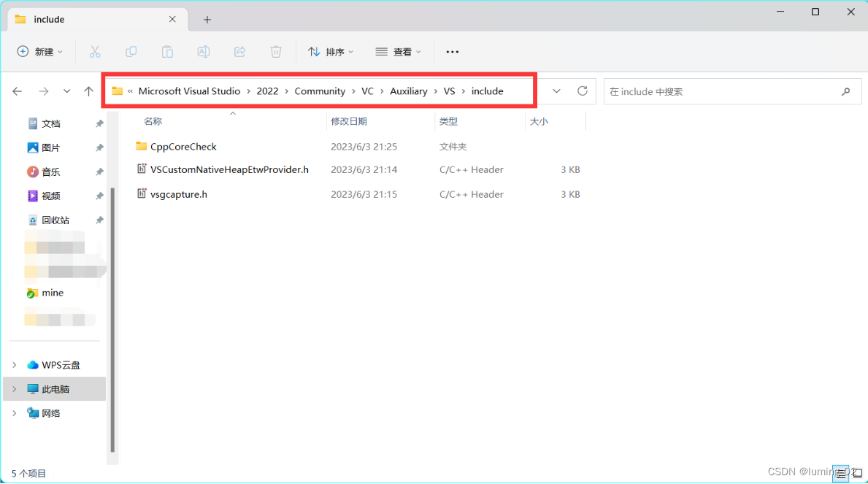Viewport: 868px width, 484px height.
Task: Sort by 修改日期 column header
Action: (x=349, y=121)
